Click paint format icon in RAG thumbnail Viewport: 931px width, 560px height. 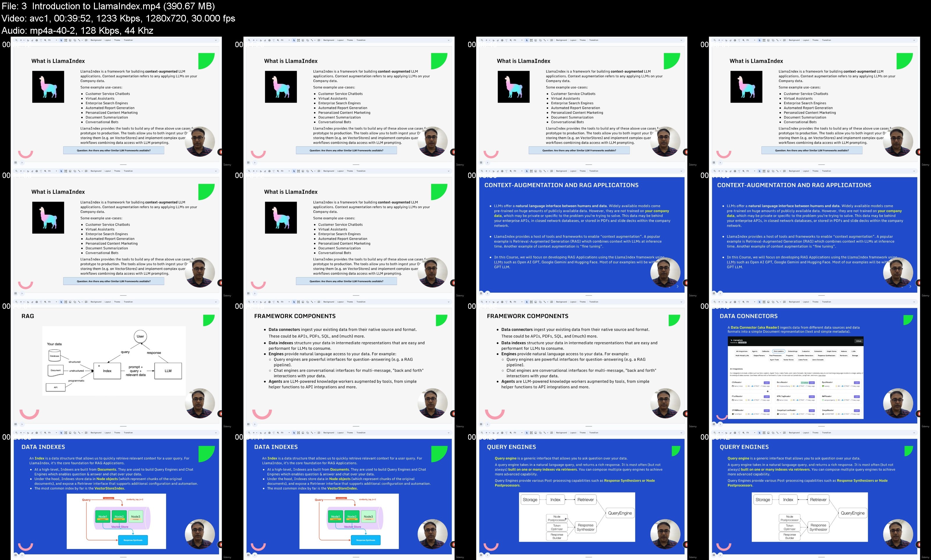click(41, 302)
